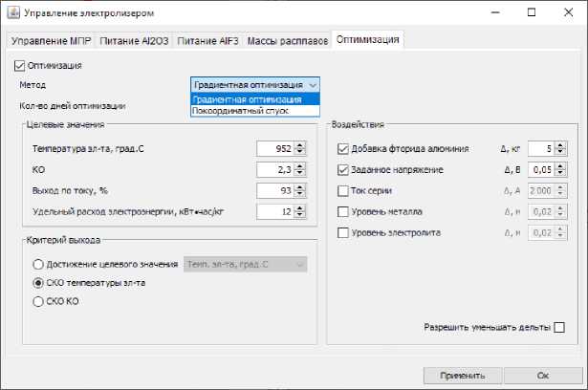
Task: Decrease the Заданное напряжение delta
Action: click(560, 173)
